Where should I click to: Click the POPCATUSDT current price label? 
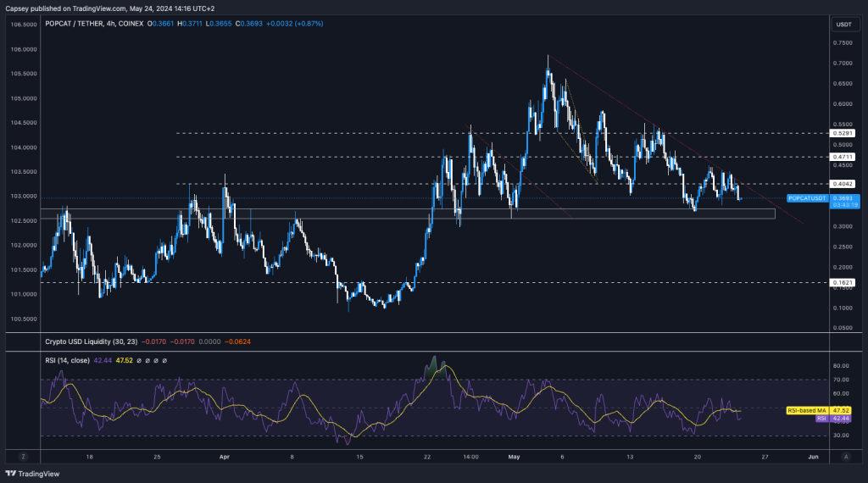coord(808,198)
